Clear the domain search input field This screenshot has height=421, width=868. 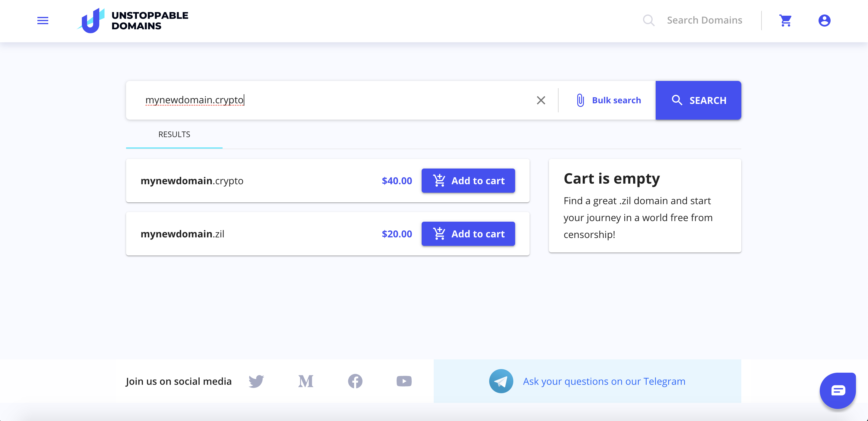click(x=540, y=100)
